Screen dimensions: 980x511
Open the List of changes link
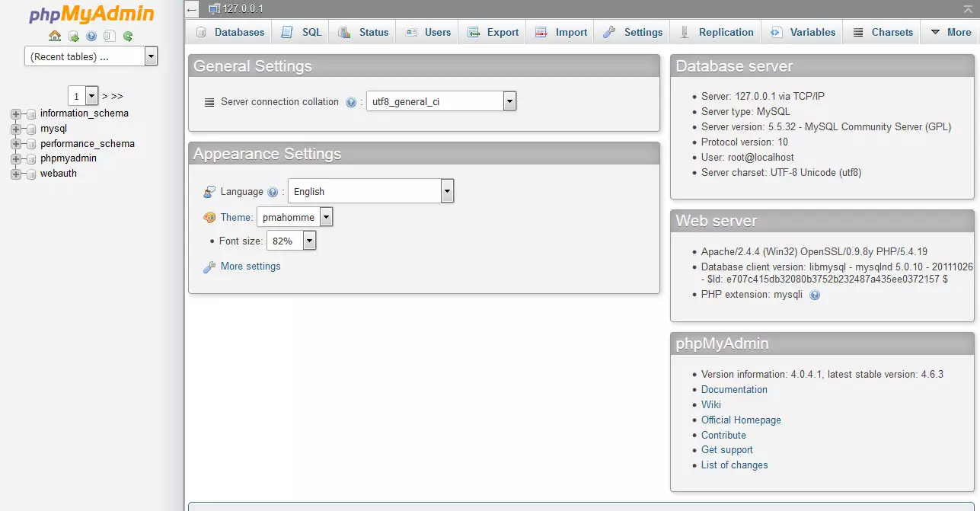pyautogui.click(x=734, y=465)
